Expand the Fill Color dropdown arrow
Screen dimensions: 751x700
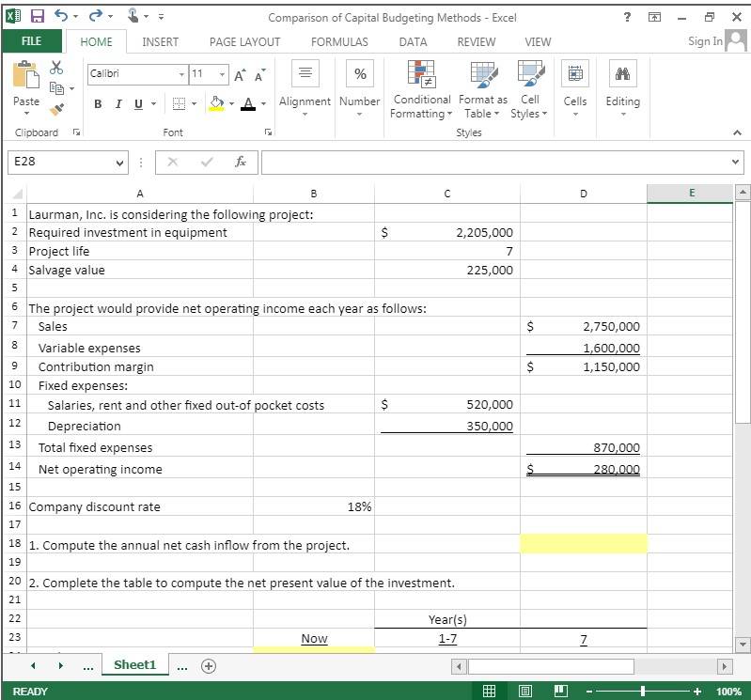coord(231,104)
